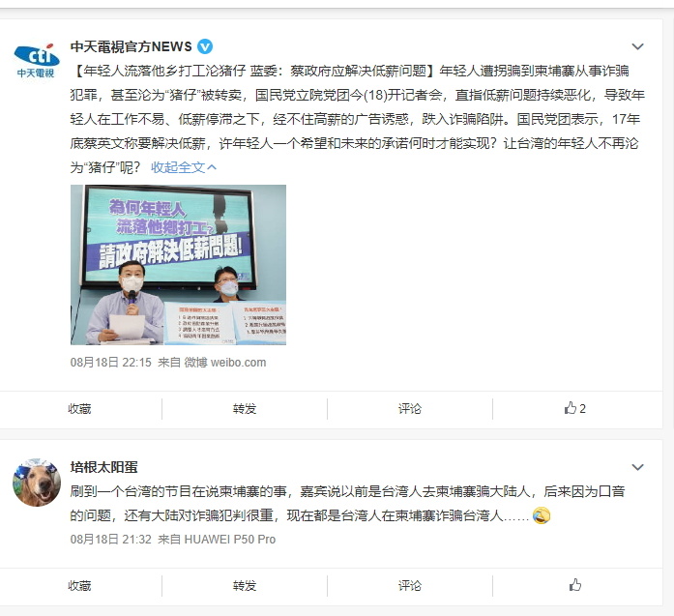Select 收藏 under the 中天電視 post

pos(79,408)
